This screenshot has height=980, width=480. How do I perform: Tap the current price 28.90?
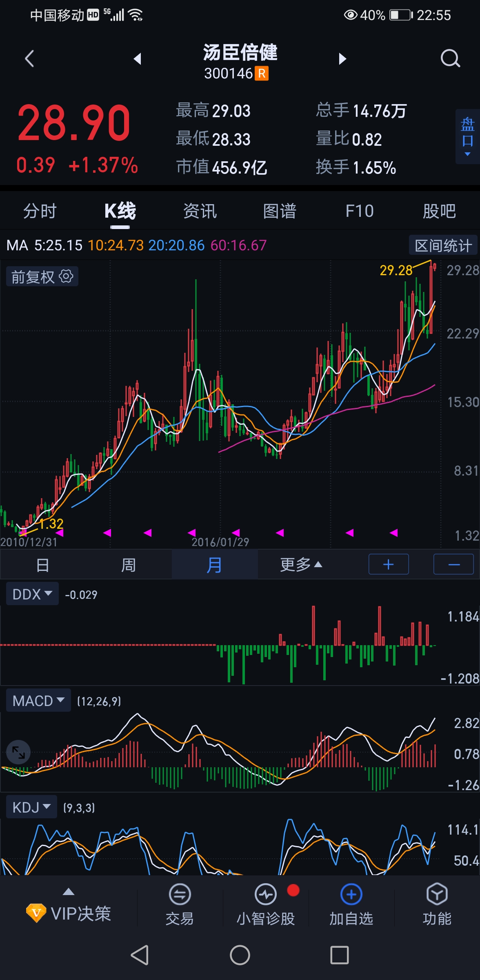point(73,123)
